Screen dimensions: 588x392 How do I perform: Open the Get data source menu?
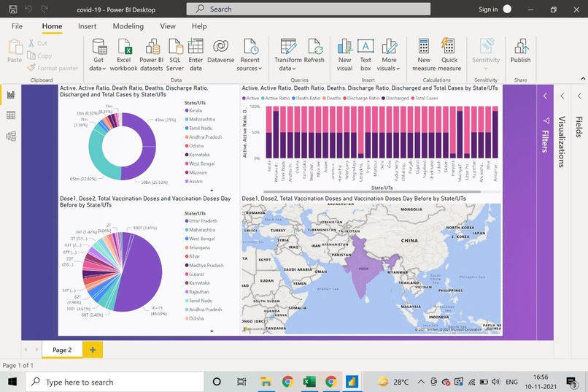tap(98, 55)
